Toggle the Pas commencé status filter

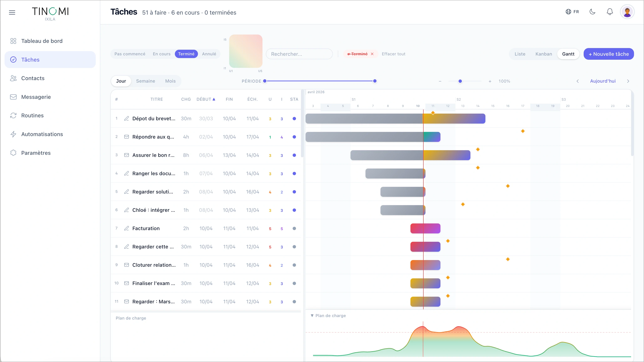click(130, 54)
